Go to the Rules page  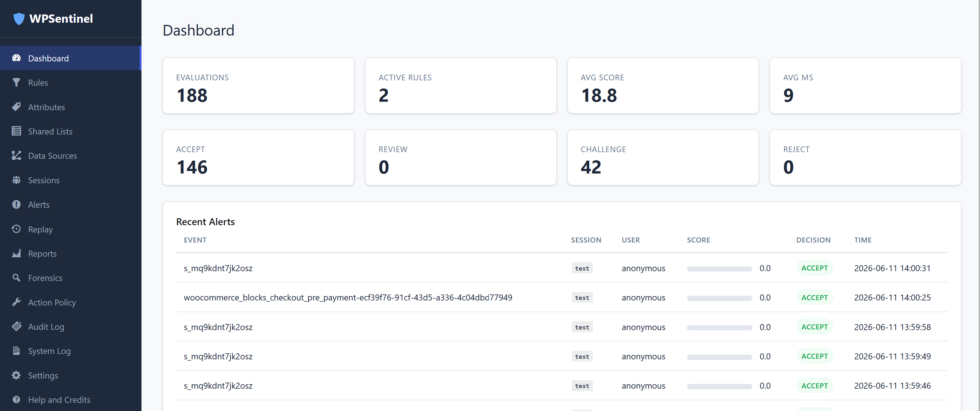click(x=70, y=83)
